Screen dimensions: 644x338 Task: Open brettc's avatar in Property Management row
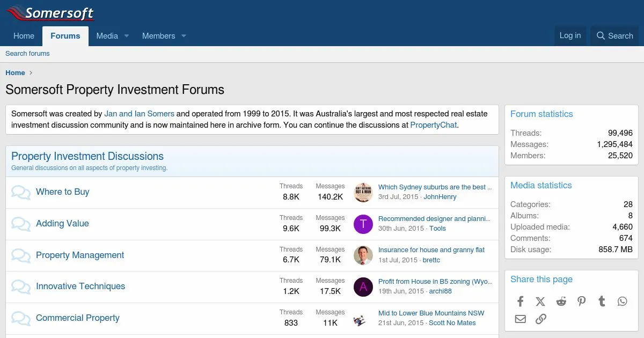tap(363, 255)
